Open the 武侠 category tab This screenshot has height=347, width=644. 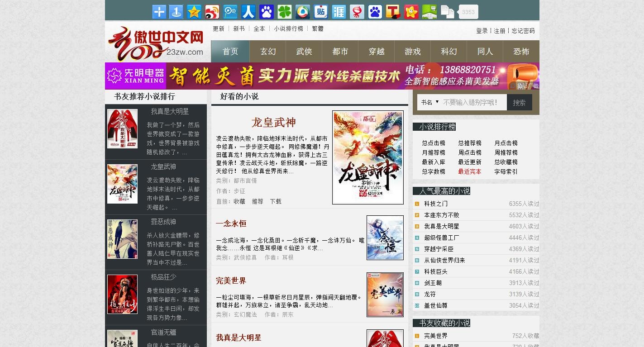tap(304, 52)
